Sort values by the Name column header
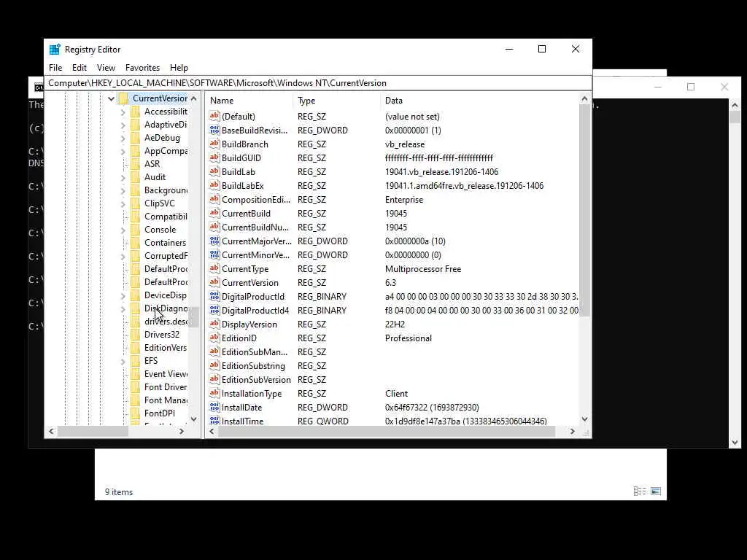The height and width of the screenshot is (560, 747). pyautogui.click(x=249, y=101)
